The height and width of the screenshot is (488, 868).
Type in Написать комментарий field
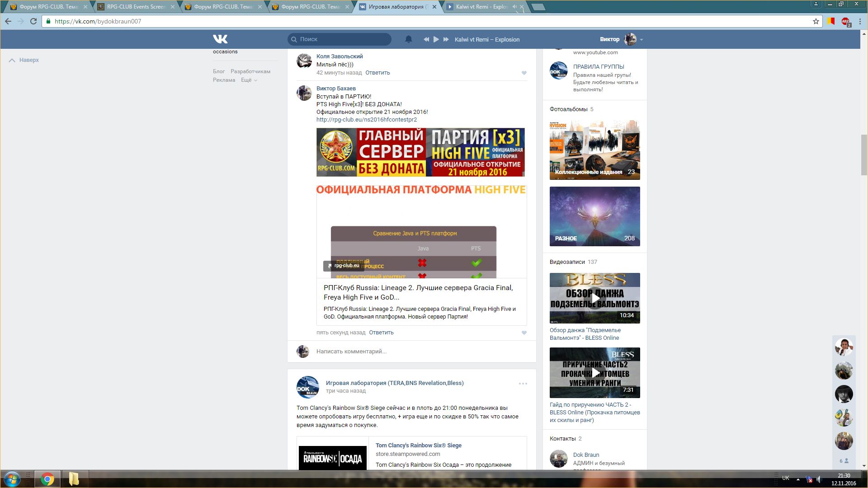click(407, 352)
